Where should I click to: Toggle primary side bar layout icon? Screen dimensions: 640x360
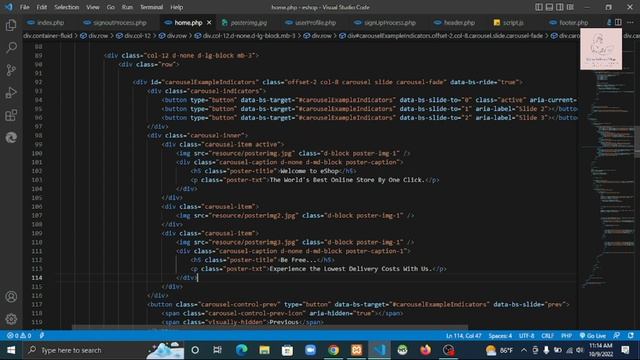click(539, 7)
